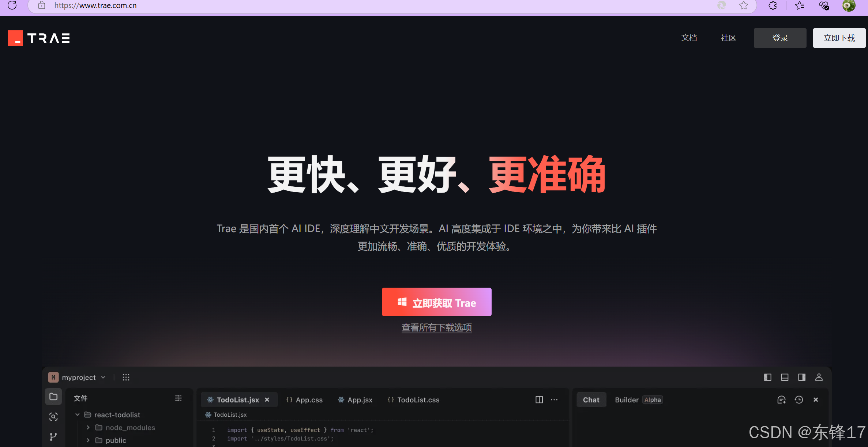Click the 查看所有下载选项 link
Image resolution: width=868 pixels, height=447 pixels.
436,327
